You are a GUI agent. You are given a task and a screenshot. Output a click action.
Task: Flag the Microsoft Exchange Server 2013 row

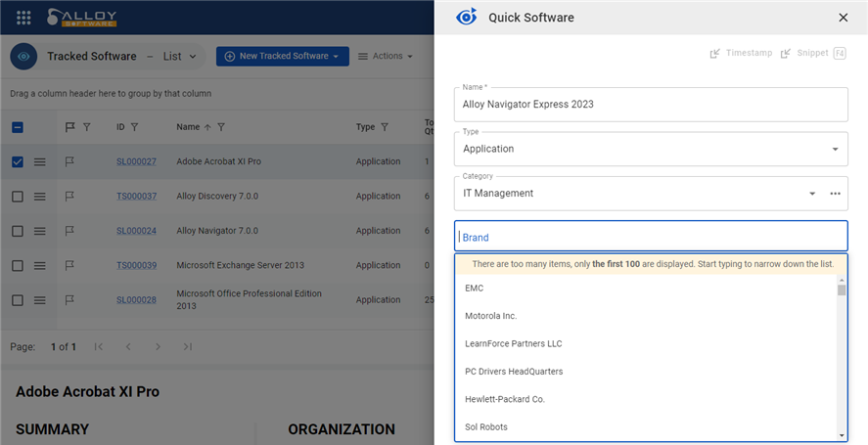coord(69,265)
